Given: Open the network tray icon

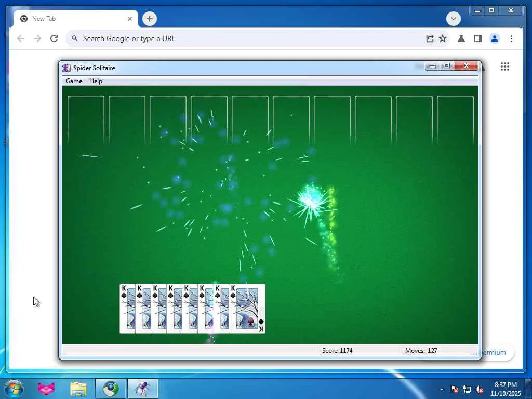Looking at the screenshot, I should click(x=467, y=390).
